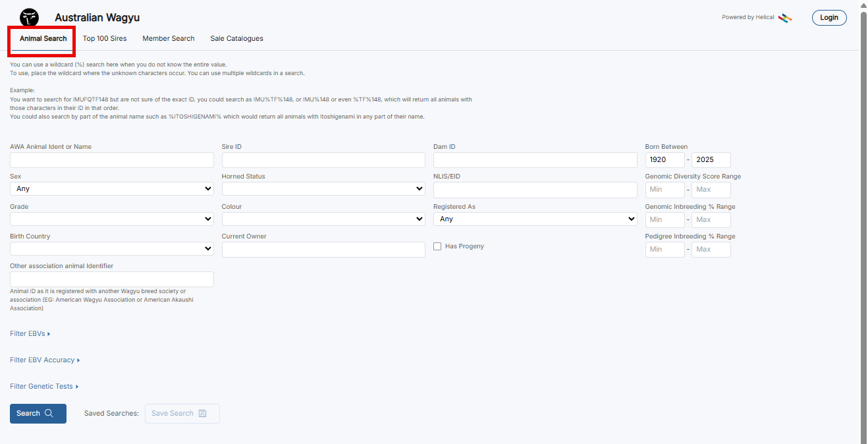Open the Birth Country dropdown
Viewport: 868px width, 444px height.
click(112, 249)
